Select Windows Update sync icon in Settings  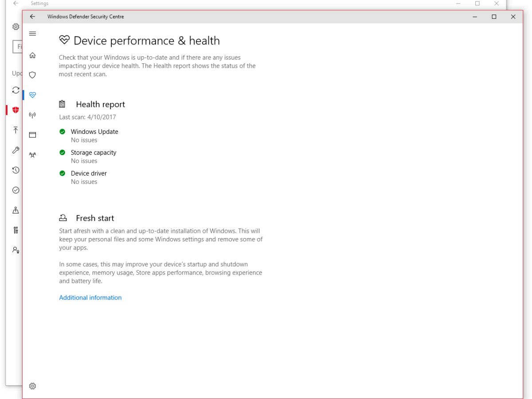click(x=16, y=90)
